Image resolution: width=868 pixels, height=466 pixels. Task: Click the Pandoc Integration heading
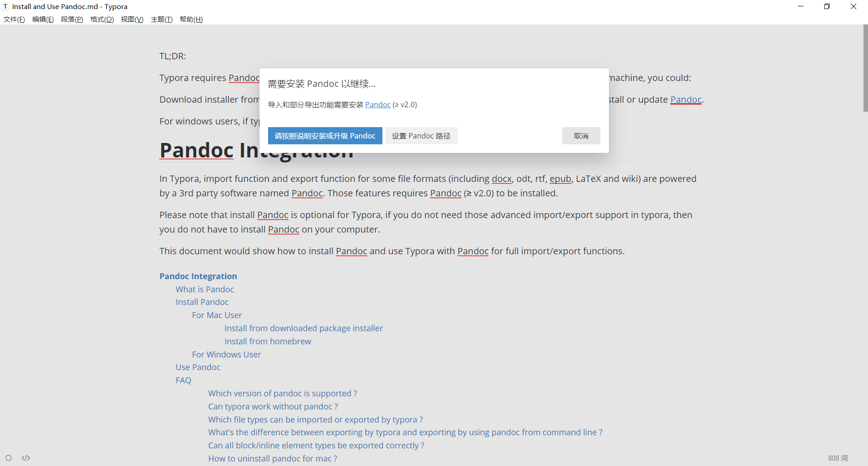256,150
